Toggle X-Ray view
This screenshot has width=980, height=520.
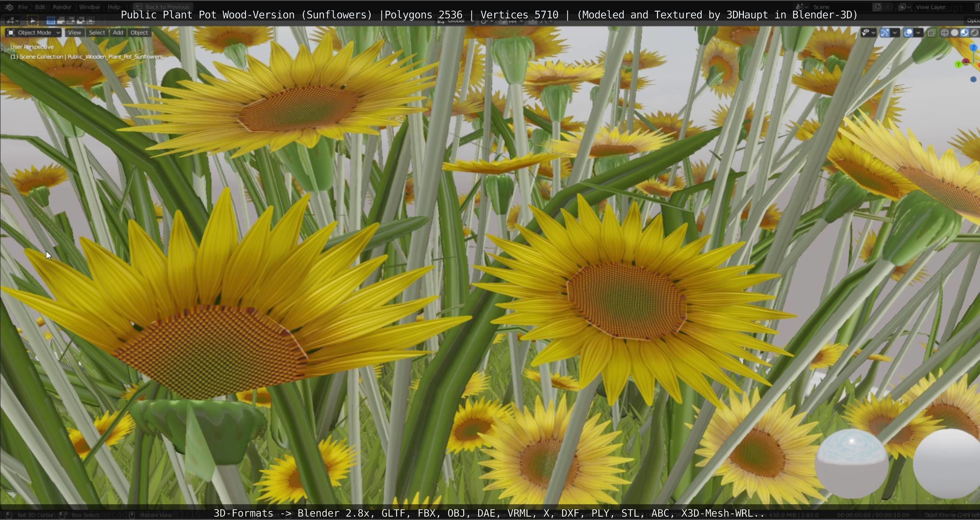coord(931,33)
